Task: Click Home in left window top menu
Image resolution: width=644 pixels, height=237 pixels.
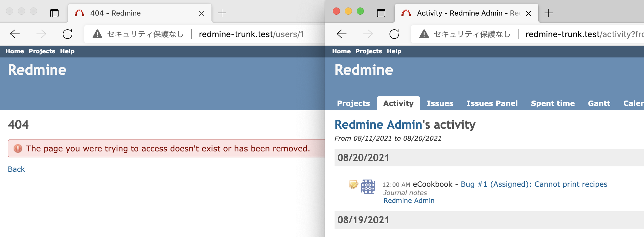Action: pyautogui.click(x=15, y=51)
